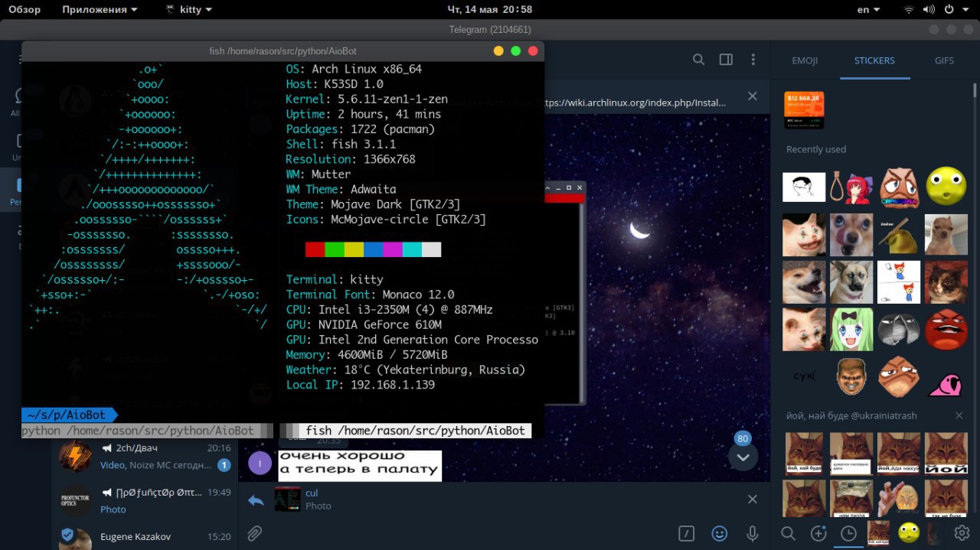This screenshot has height=550, width=980.
Task: Open the 2ch/Двач chat
Action: tap(145, 456)
